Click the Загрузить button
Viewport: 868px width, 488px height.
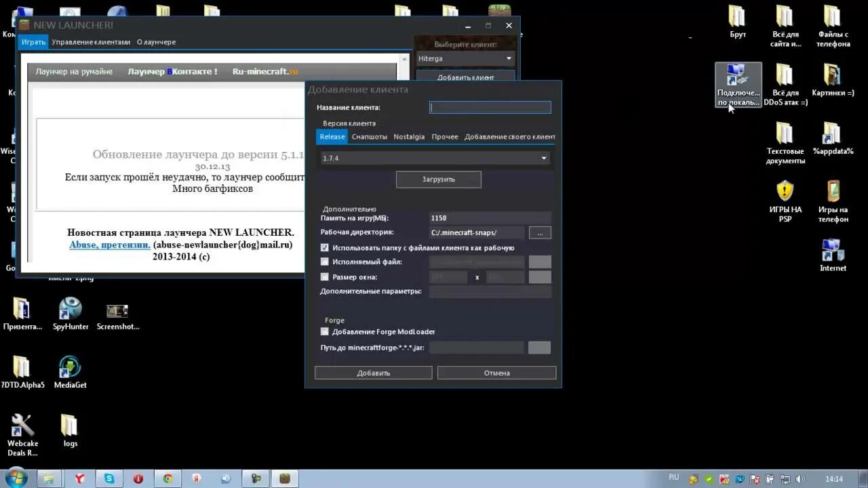(439, 180)
